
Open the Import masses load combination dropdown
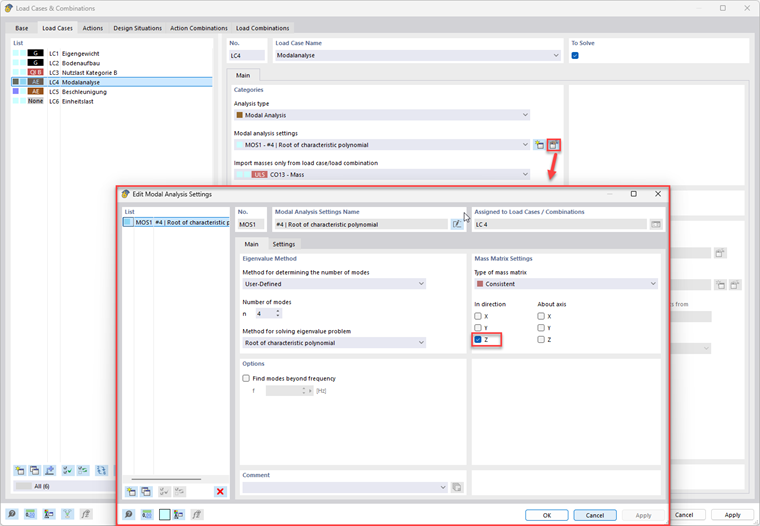coord(382,175)
